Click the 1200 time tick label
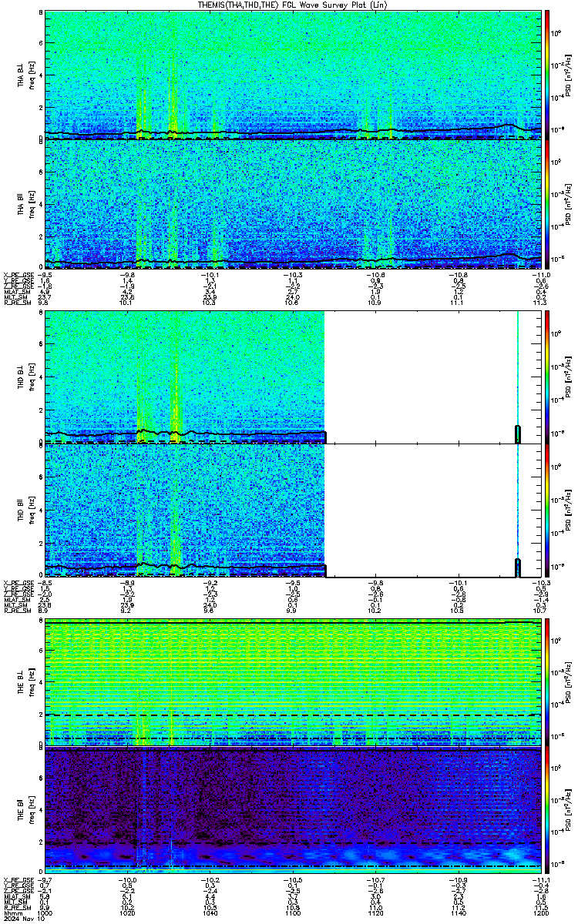The width and height of the screenshot is (578, 924). coord(540,913)
